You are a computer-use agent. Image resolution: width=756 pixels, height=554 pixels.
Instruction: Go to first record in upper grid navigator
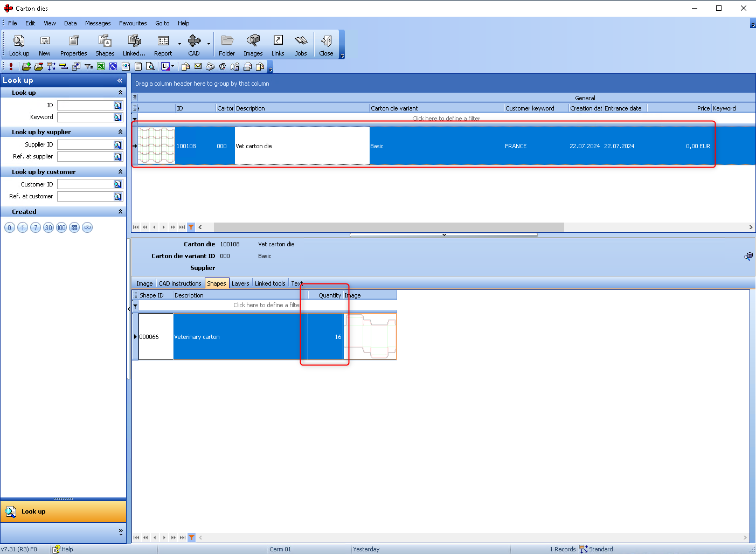tap(136, 227)
